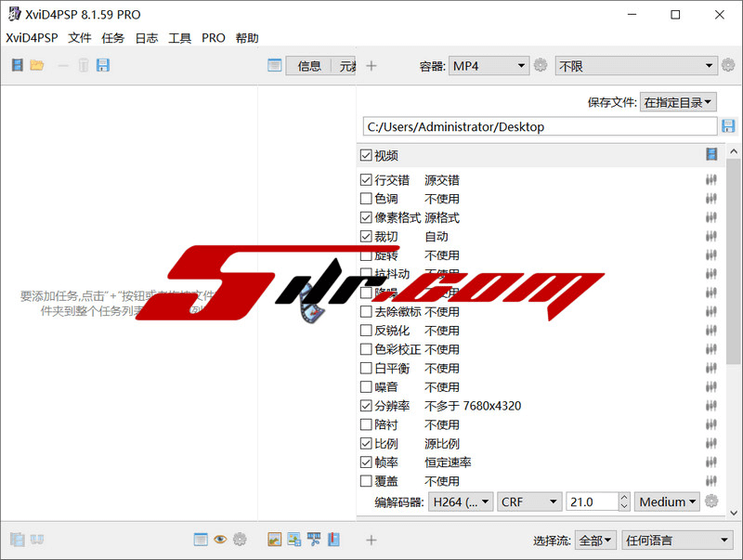This screenshot has height=560, width=743.
Task: Click the save icon next to output path
Action: pos(728,126)
